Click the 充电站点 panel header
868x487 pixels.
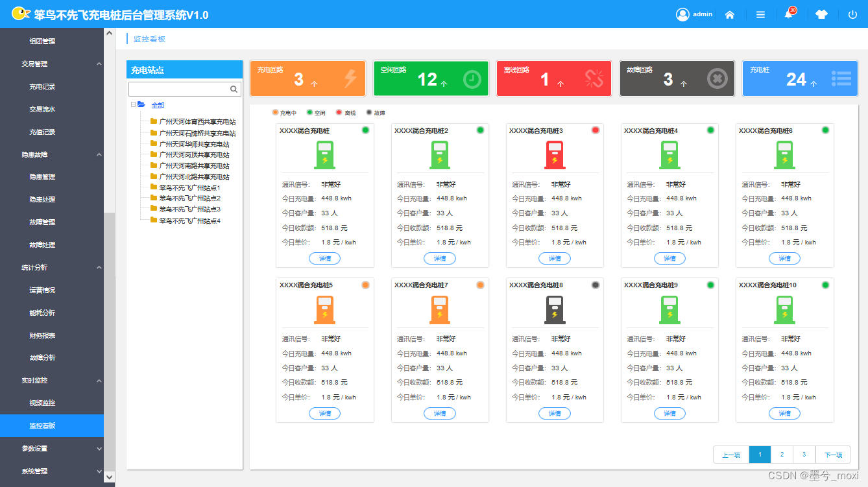click(x=184, y=70)
